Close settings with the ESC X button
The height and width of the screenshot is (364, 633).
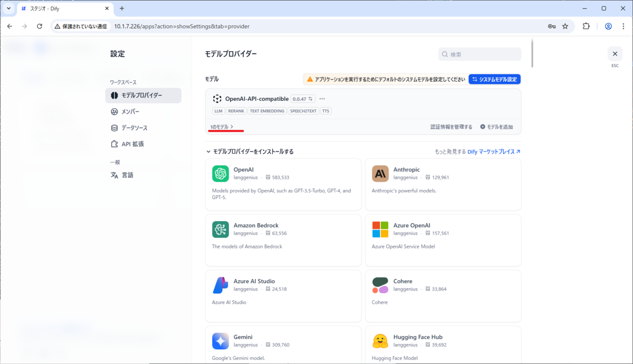615,54
